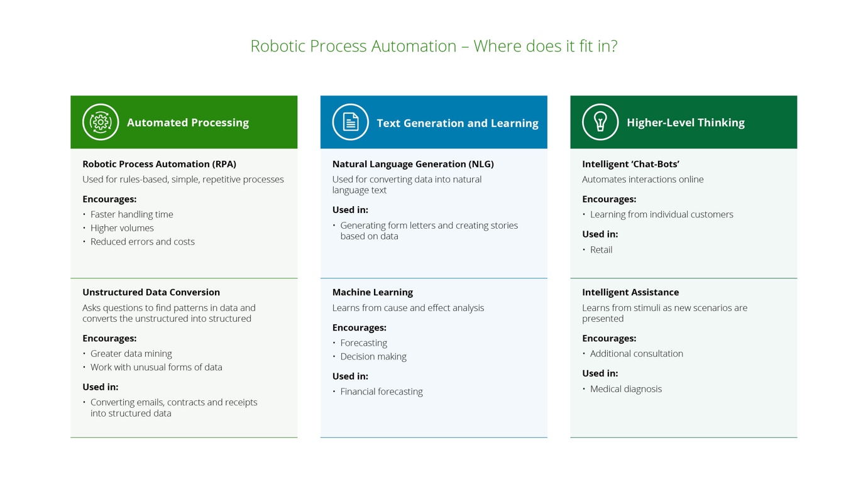868x487 pixels.
Task: Click the slide title about Robotic Process Automation
Action: point(434,46)
